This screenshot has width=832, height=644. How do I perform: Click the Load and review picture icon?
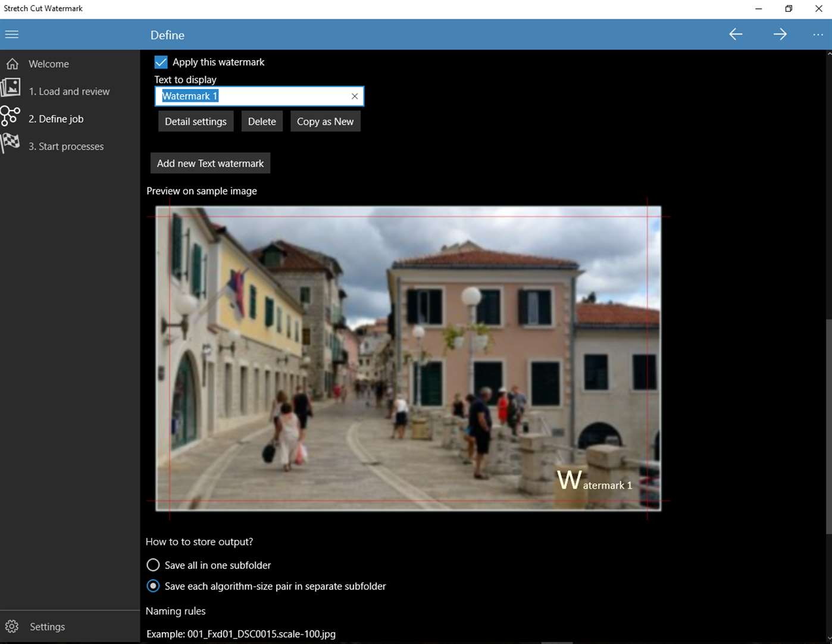coord(11,88)
